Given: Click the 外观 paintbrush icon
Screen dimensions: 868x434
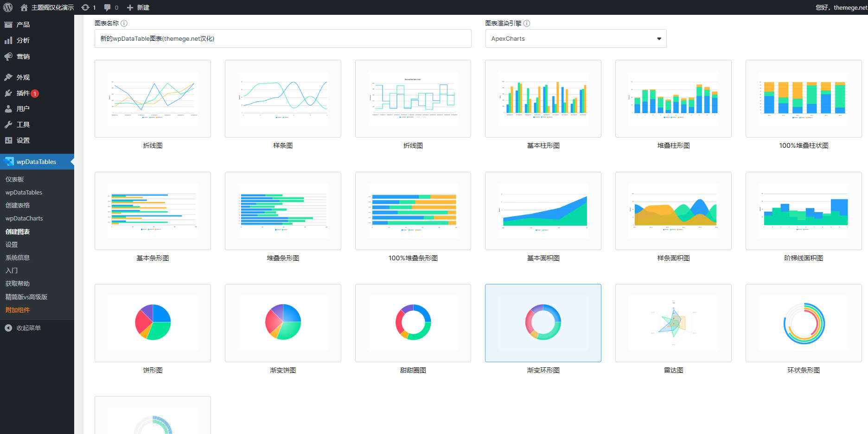Looking at the screenshot, I should pos(8,77).
